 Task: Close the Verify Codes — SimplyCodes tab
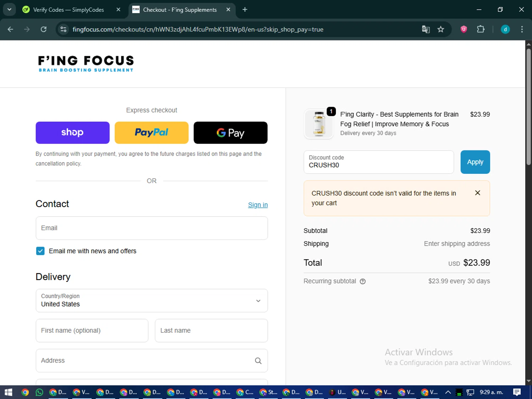118,10
